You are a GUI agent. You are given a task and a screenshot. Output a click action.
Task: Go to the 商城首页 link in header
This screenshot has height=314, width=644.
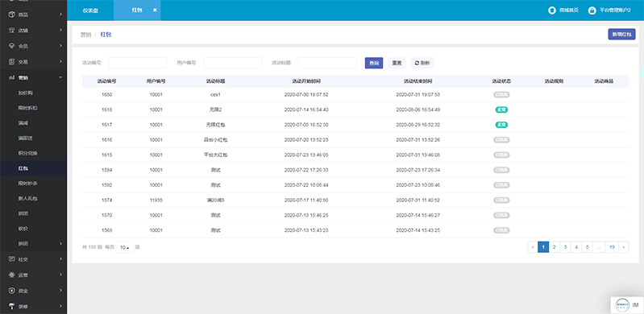569,10
